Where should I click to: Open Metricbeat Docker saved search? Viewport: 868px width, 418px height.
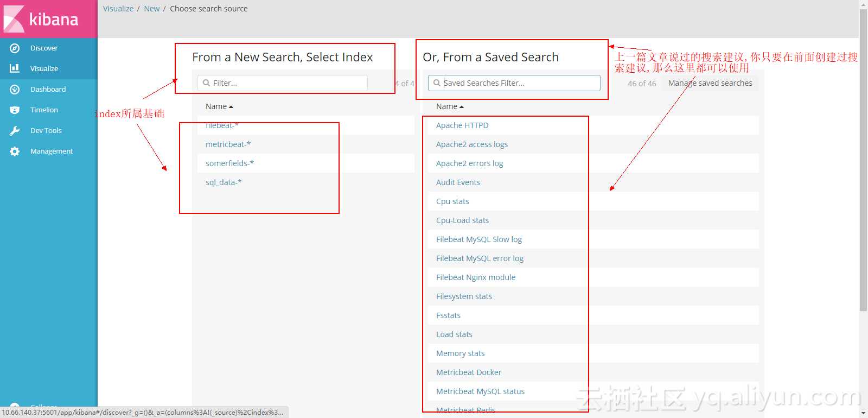(469, 372)
